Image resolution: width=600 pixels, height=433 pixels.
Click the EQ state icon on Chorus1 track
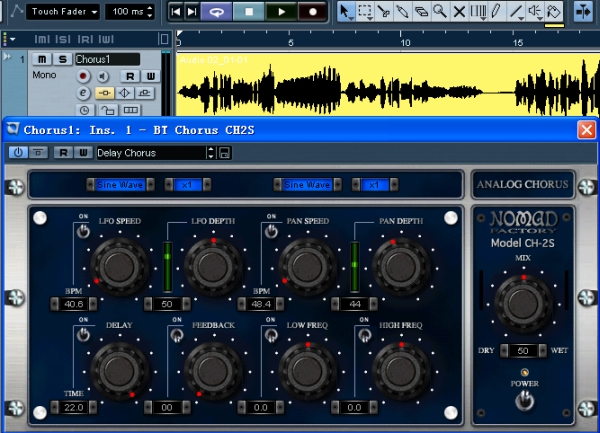[124, 93]
